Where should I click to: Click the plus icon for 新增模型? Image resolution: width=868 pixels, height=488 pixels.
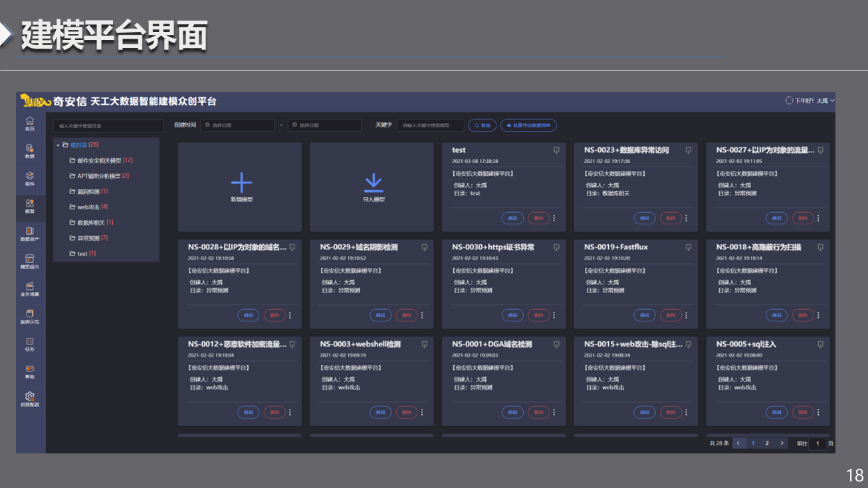tap(241, 183)
